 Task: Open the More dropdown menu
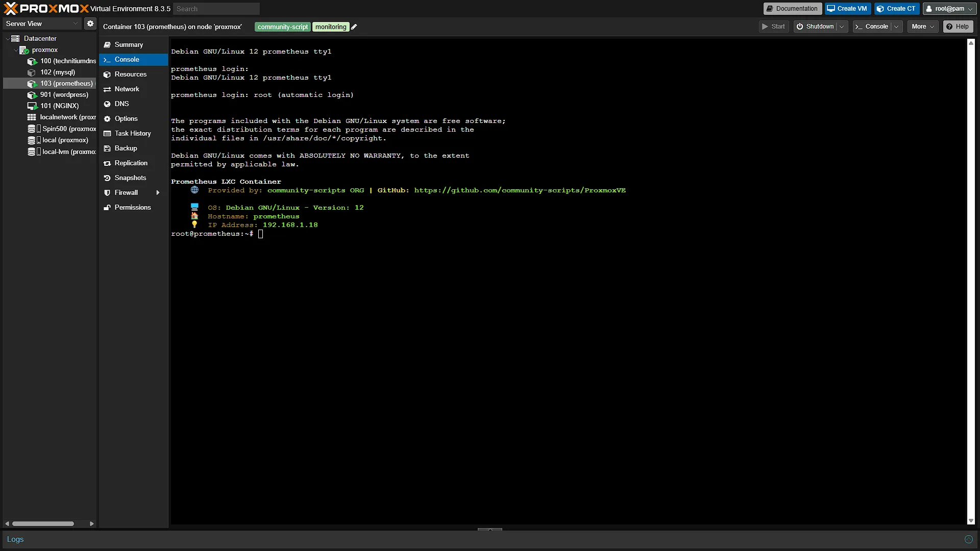[x=923, y=27]
